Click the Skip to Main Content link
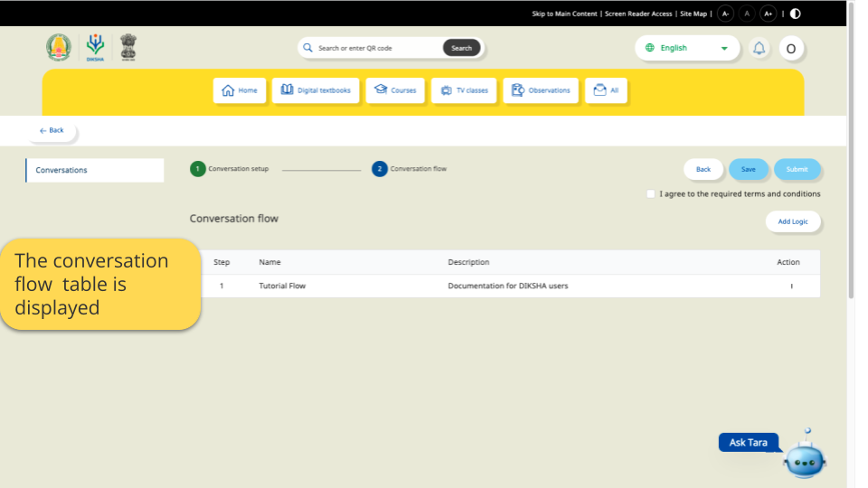 click(x=564, y=14)
